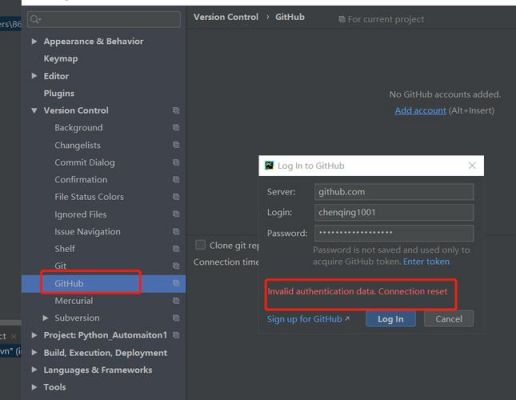The width and height of the screenshot is (516, 400).
Task: Expand the Editor section
Action: (34, 76)
